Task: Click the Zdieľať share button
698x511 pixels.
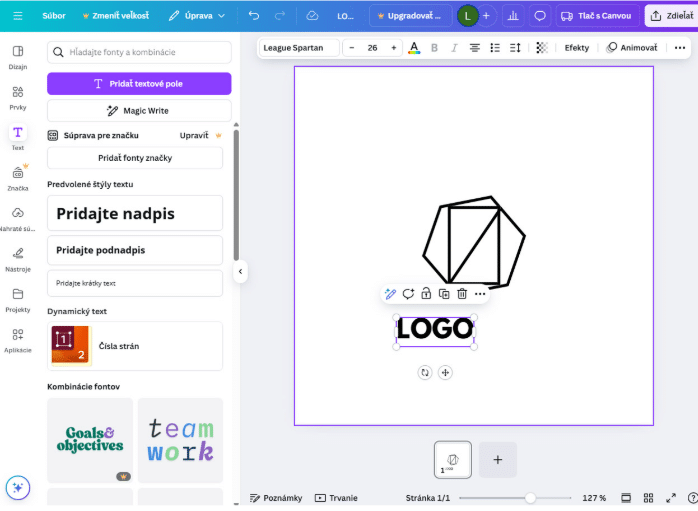Action: tap(671, 16)
